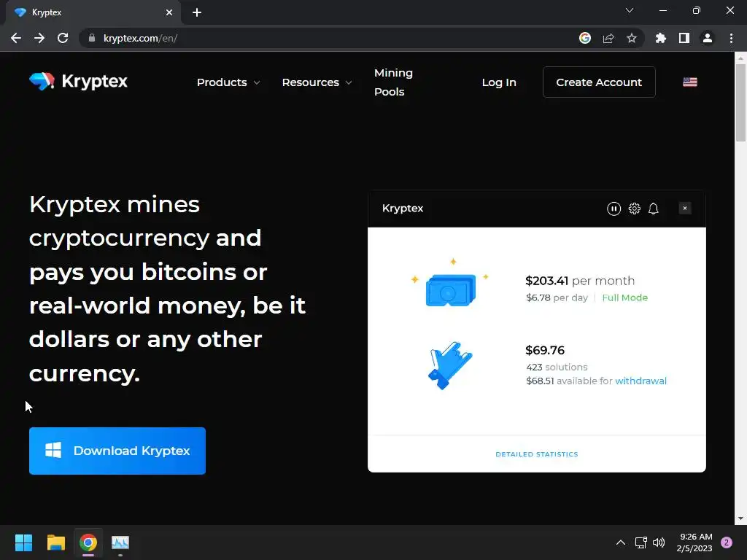Click the notification bell in Kryptex widget
The image size is (747, 560).
654,209
